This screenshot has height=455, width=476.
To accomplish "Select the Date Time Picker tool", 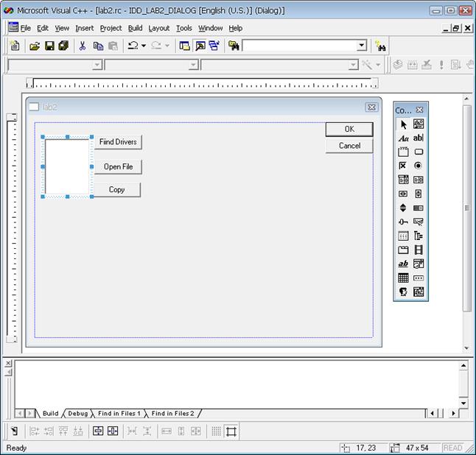I will click(x=419, y=264).
